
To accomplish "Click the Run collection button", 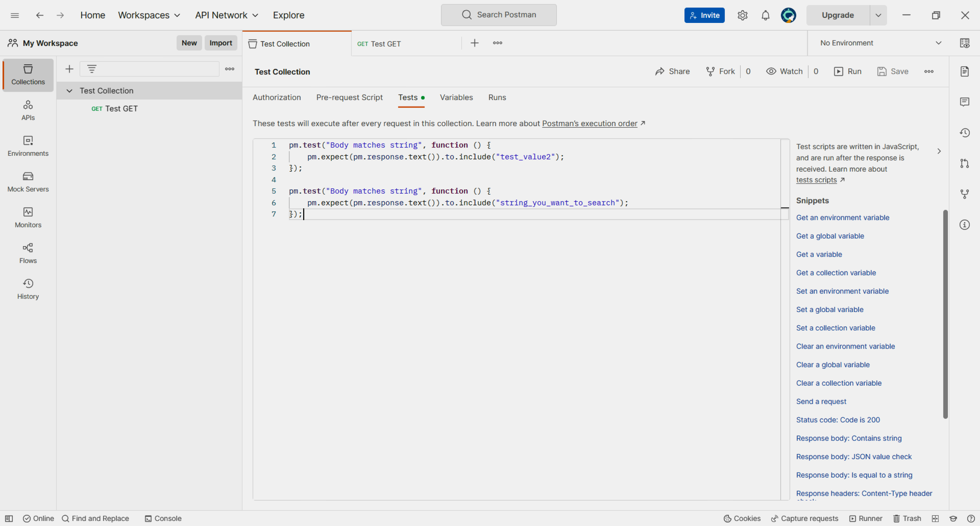I will click(848, 72).
